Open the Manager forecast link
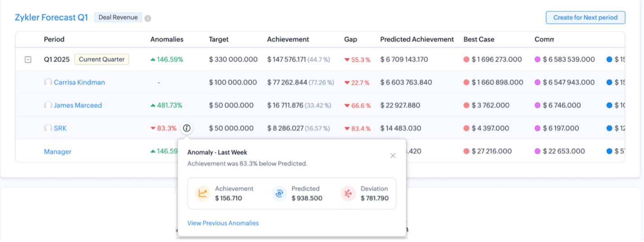The height and width of the screenshot is (242, 644). click(x=58, y=152)
